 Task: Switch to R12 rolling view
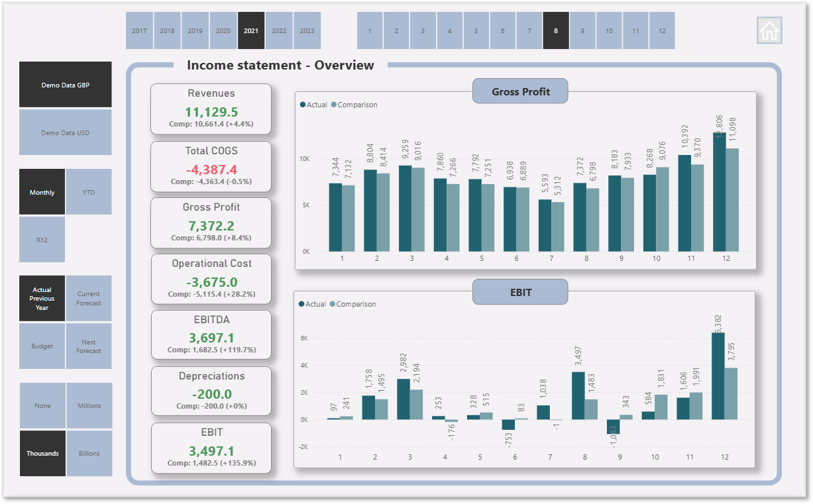pos(42,240)
